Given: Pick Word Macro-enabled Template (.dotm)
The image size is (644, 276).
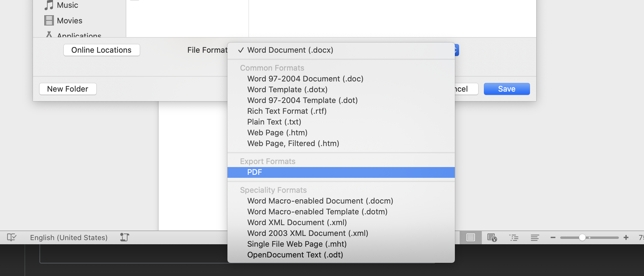Looking at the screenshot, I should 341,212.
